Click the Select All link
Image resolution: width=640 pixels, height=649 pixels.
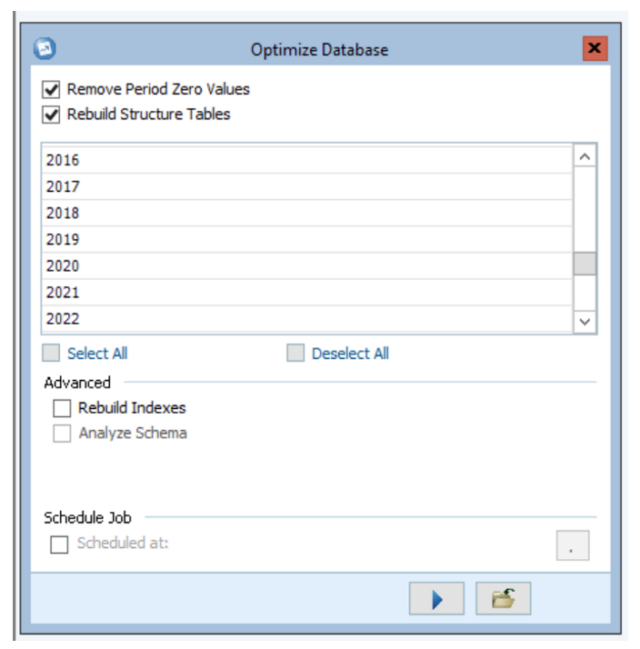coord(97,353)
